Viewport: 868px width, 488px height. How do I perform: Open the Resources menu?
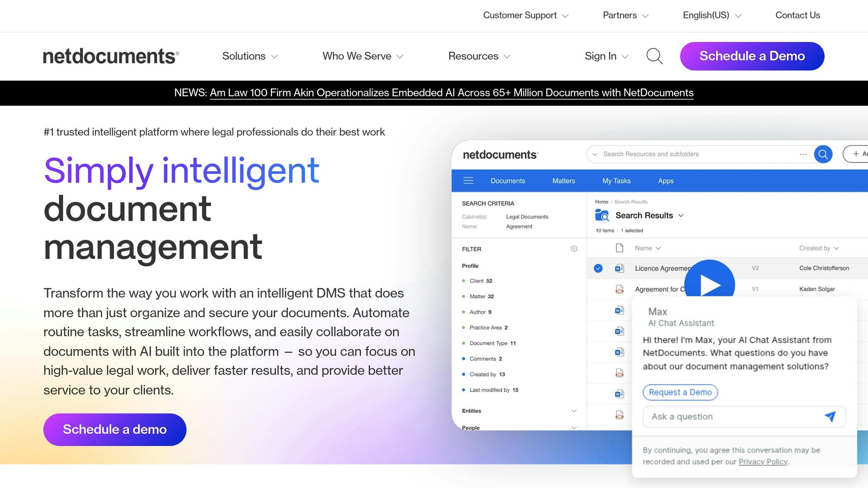click(x=479, y=56)
